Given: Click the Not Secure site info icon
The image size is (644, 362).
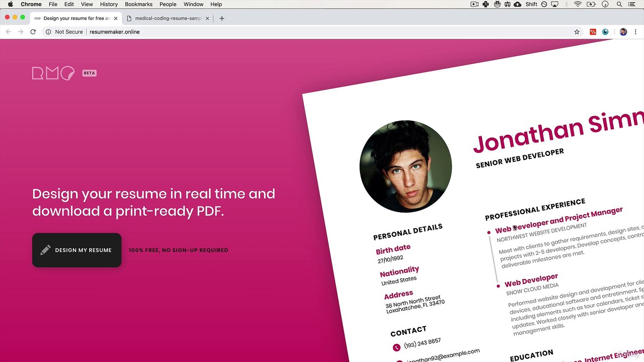Looking at the screenshot, I should [x=48, y=32].
